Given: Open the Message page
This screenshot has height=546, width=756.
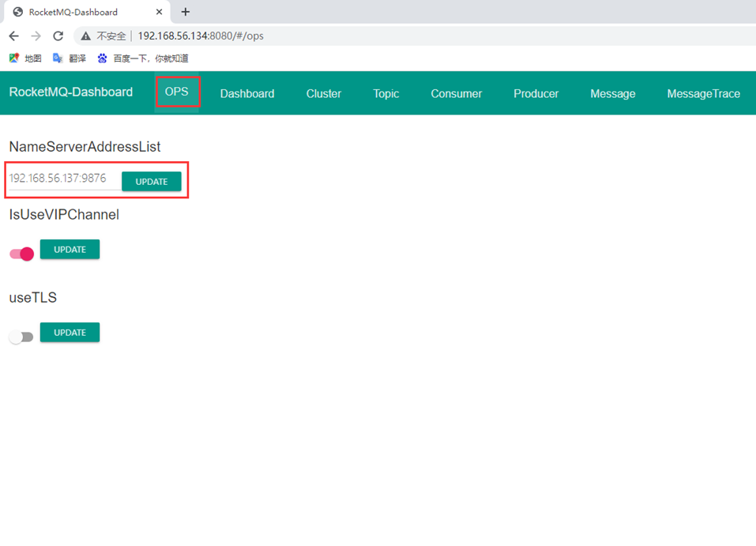Looking at the screenshot, I should (613, 93).
